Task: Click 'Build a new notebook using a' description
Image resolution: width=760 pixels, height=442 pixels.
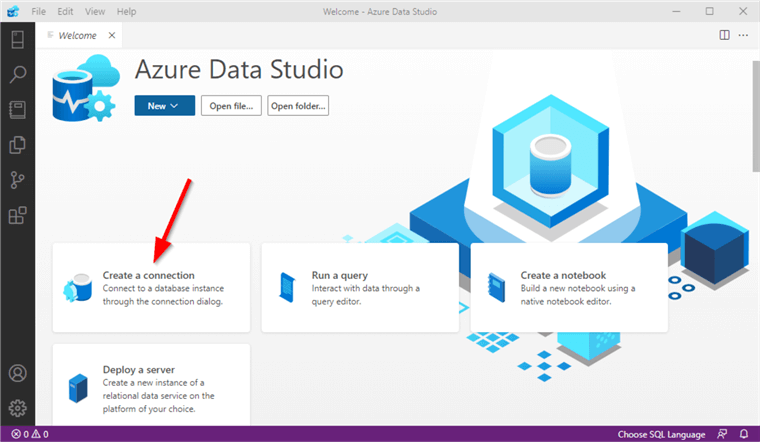Action: point(578,288)
